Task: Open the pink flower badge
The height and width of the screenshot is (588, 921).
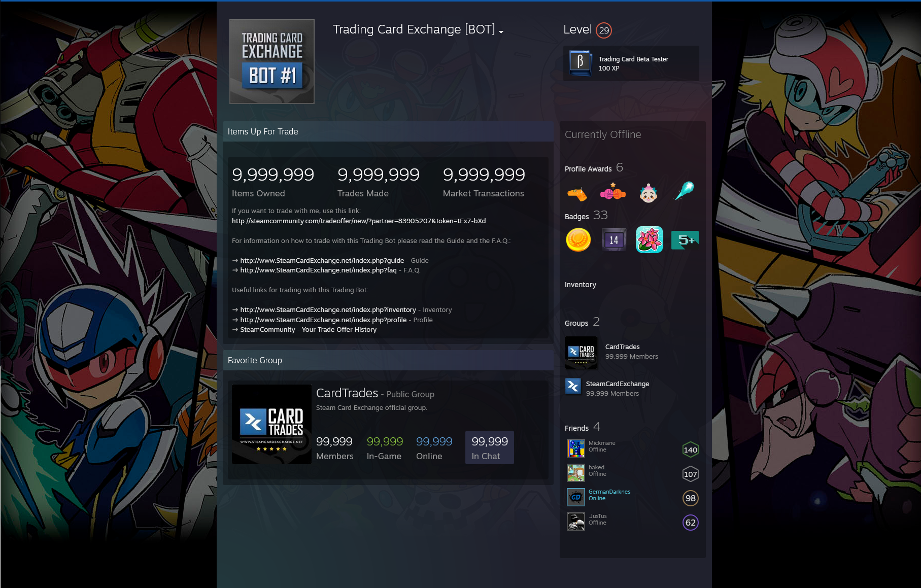Action: 650,239
